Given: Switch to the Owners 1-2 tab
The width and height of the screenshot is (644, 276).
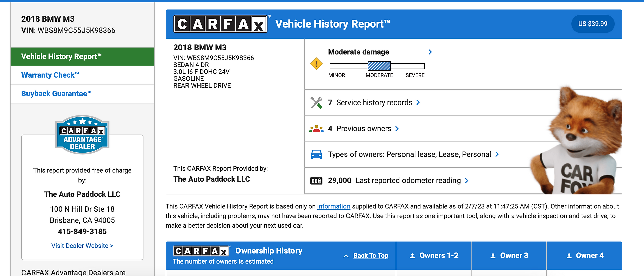Looking at the screenshot, I should click(434, 256).
